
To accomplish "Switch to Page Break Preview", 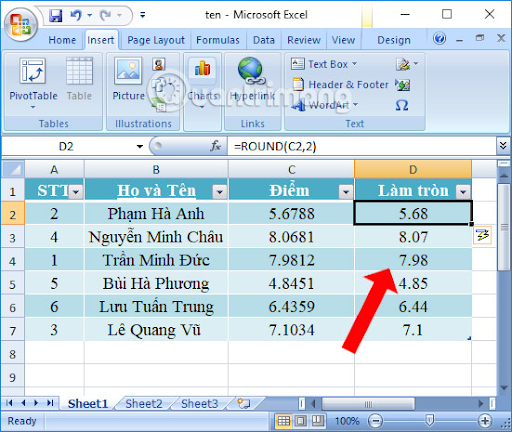I will pyautogui.click(x=317, y=421).
